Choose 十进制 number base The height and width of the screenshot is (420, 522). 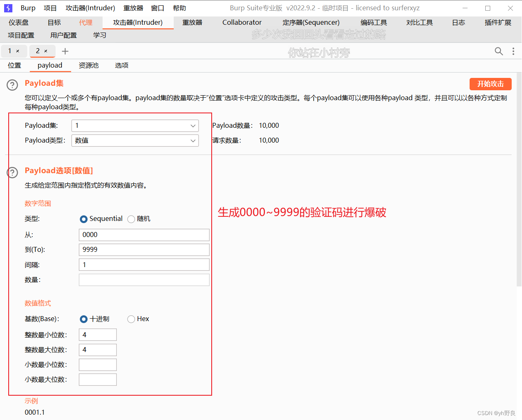coord(84,319)
